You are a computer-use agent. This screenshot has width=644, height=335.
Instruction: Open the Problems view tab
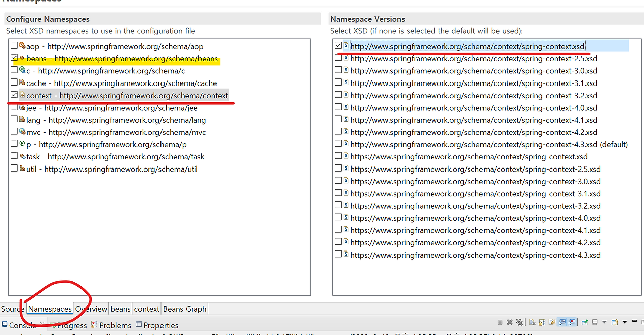click(111, 325)
